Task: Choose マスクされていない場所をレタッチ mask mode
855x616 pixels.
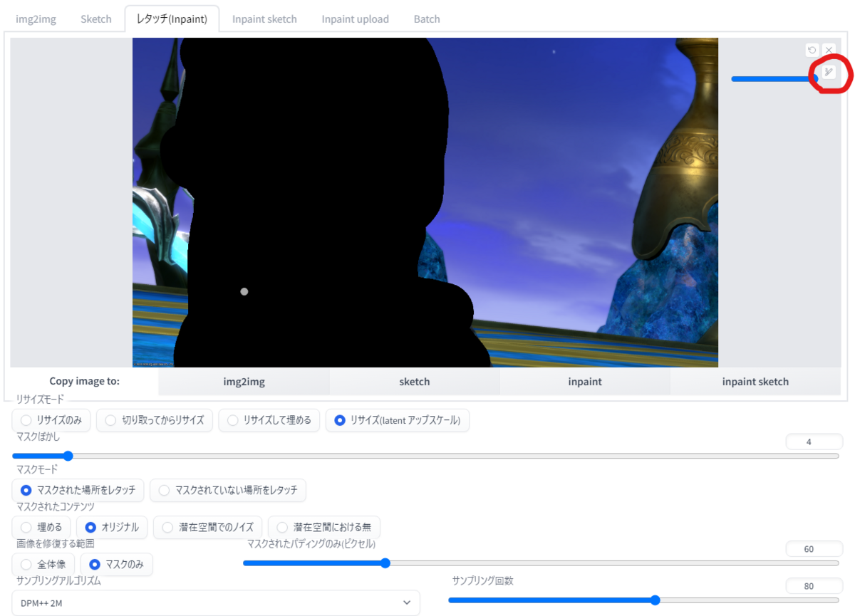Action: [228, 490]
